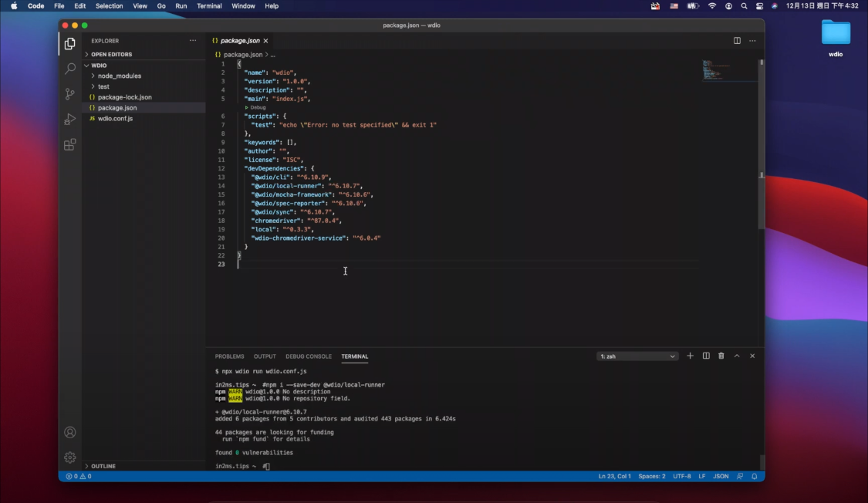The height and width of the screenshot is (503, 868).
Task: Switch to the Debug Console tab
Action: (309, 356)
